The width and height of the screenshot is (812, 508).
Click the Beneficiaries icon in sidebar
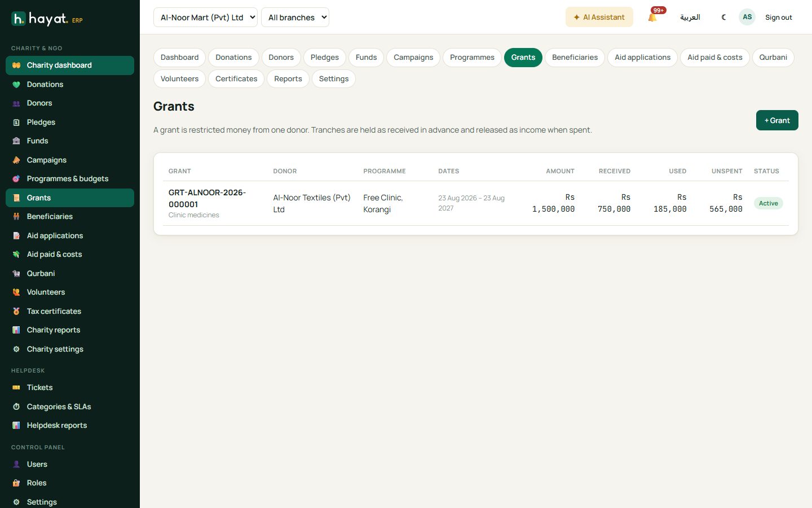click(16, 217)
